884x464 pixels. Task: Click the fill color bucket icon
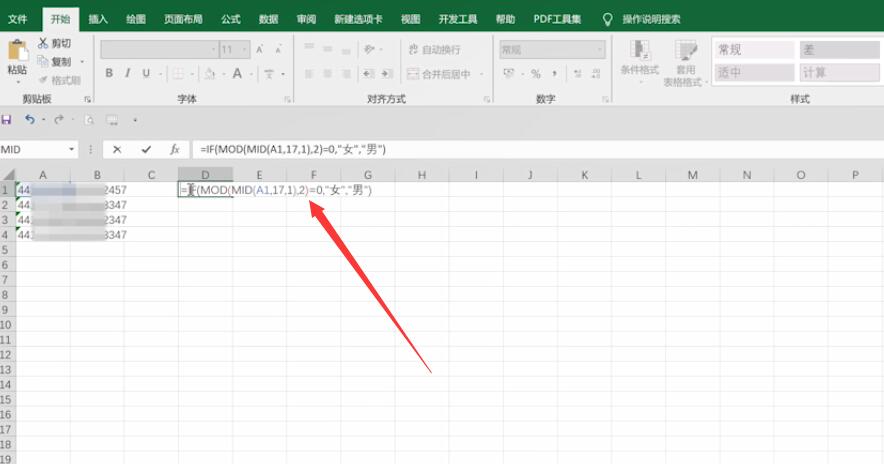[x=210, y=73]
